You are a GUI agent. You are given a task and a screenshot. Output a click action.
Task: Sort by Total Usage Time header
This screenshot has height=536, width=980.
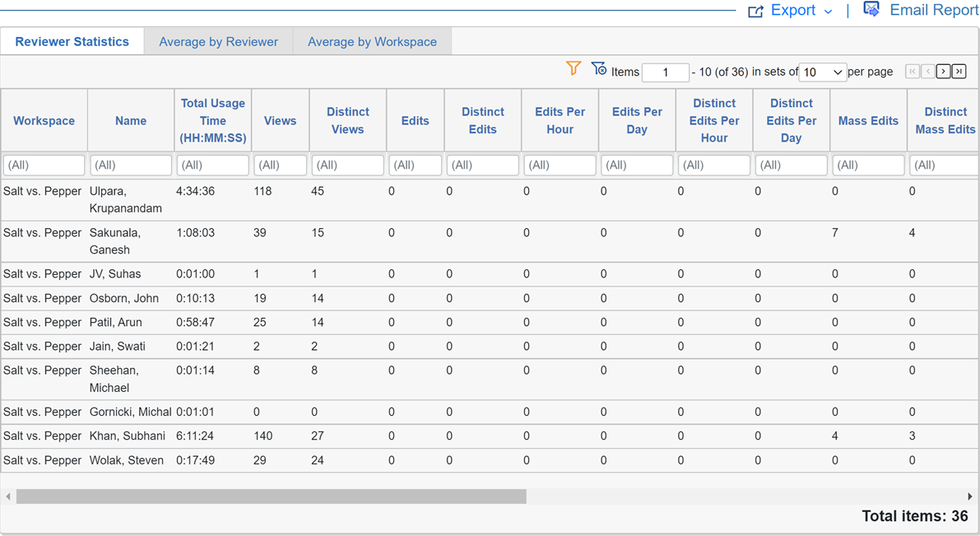[212, 121]
